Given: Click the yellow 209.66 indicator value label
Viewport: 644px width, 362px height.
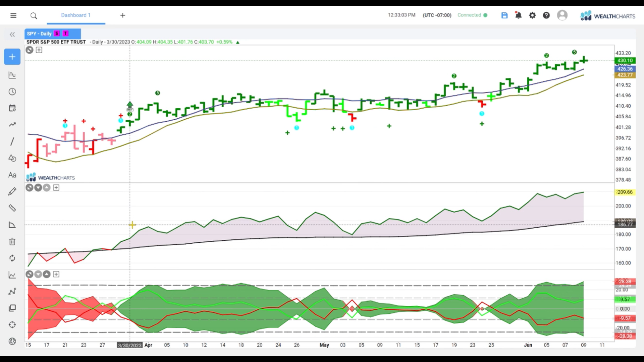Looking at the screenshot, I should coord(625,192).
